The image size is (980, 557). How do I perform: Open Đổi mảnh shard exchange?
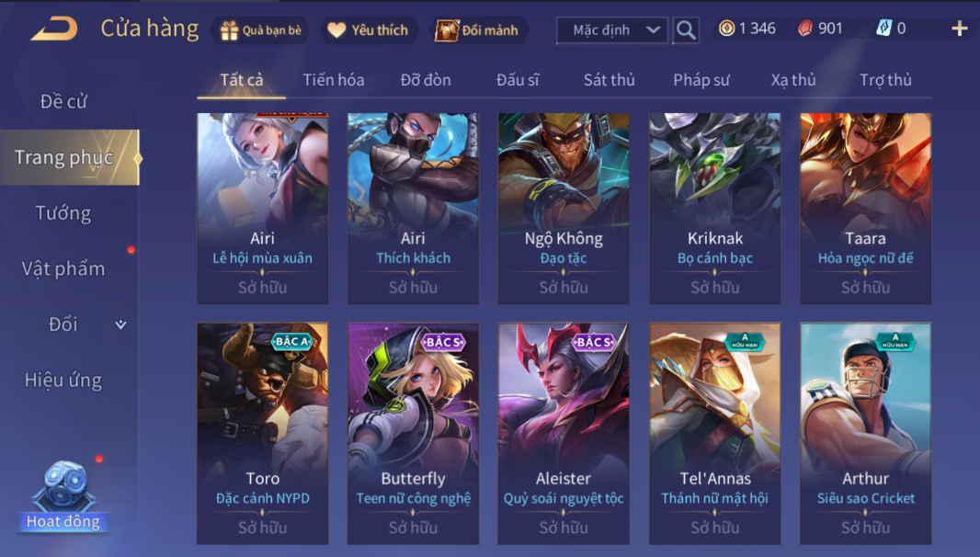[477, 30]
